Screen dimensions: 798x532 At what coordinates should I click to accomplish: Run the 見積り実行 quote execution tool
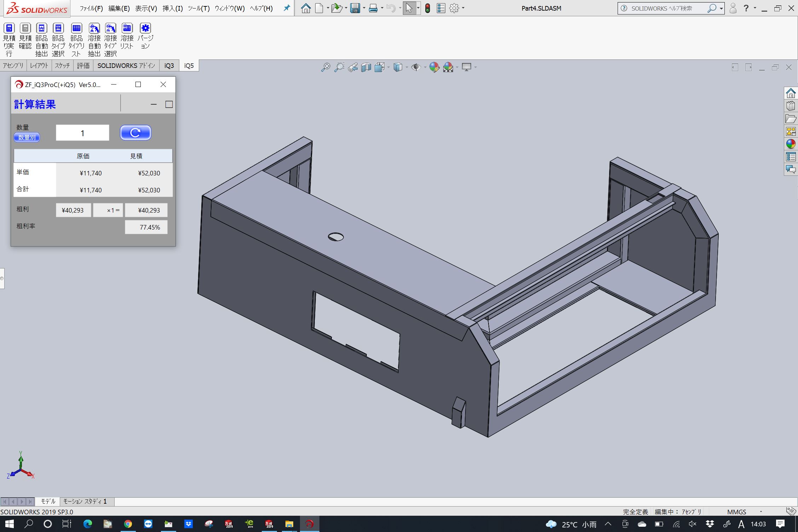[9, 28]
